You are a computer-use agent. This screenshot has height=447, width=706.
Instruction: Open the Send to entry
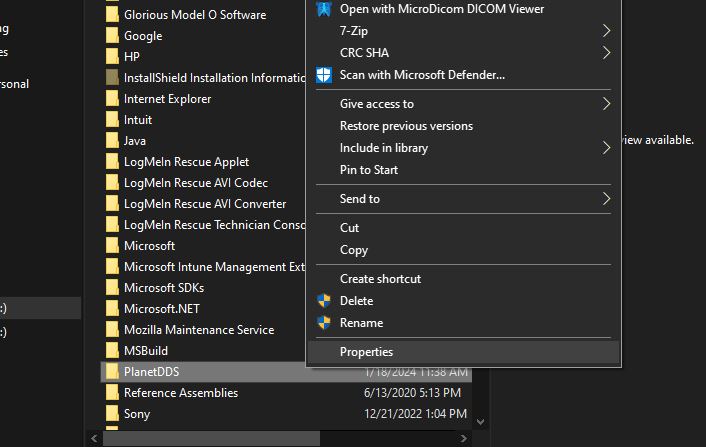(463, 199)
